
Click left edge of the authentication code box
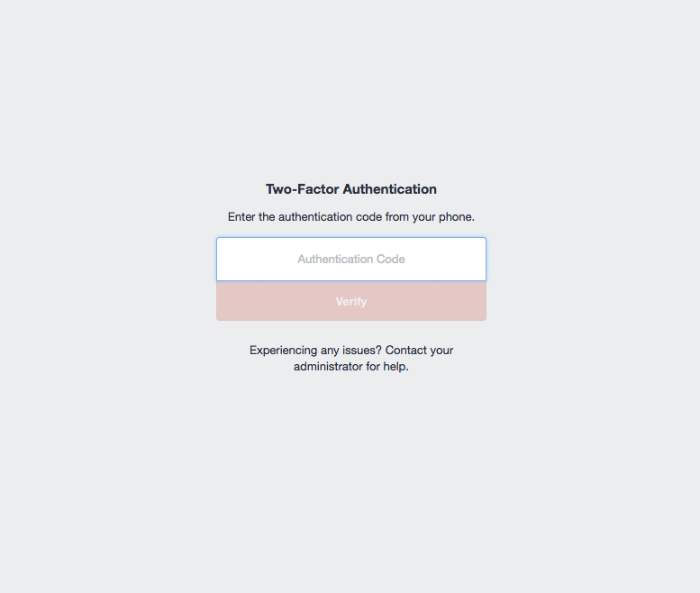point(223,259)
